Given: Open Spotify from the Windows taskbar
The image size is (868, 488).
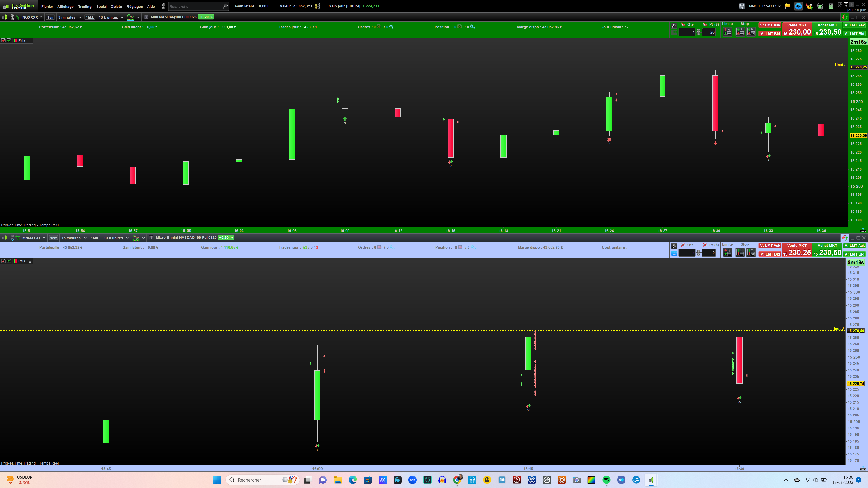Looking at the screenshot, I should [606, 480].
